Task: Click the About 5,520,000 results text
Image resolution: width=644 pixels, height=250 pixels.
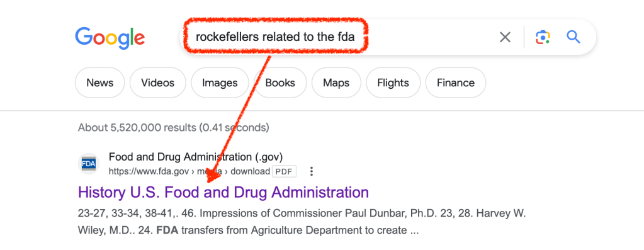Action: pyautogui.click(x=173, y=128)
